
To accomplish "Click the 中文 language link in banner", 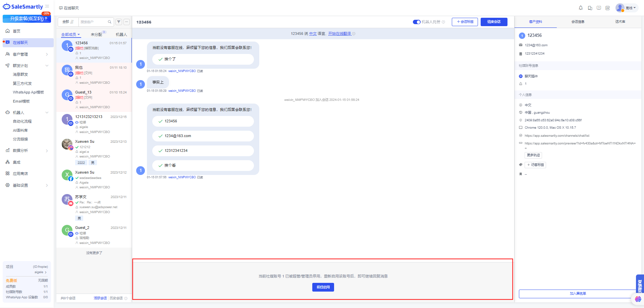I will pyautogui.click(x=313, y=34).
